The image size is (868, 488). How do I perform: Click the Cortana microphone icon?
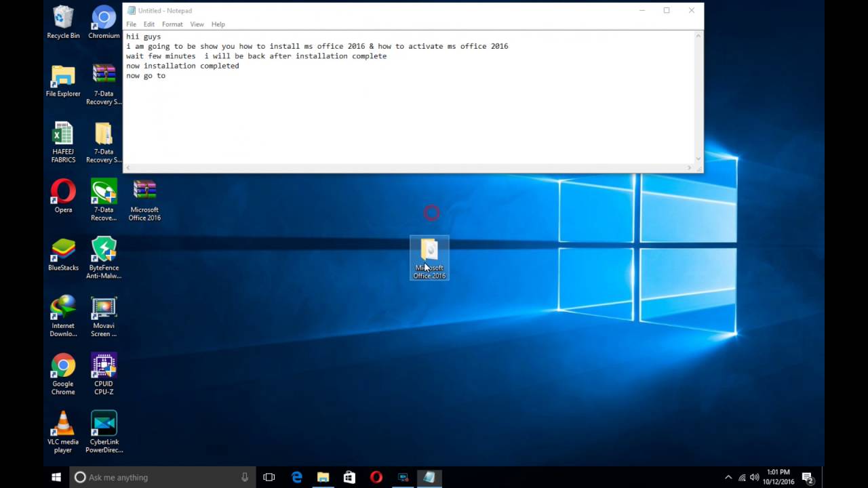click(x=245, y=477)
